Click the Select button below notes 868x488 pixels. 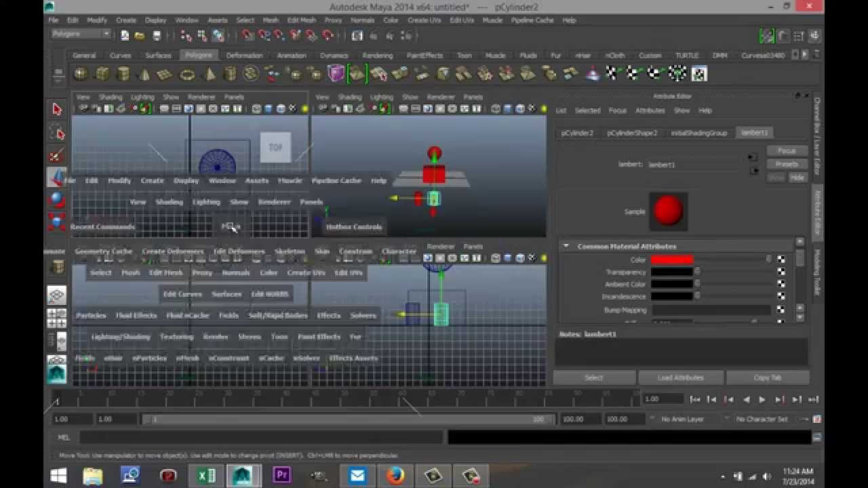(x=594, y=378)
